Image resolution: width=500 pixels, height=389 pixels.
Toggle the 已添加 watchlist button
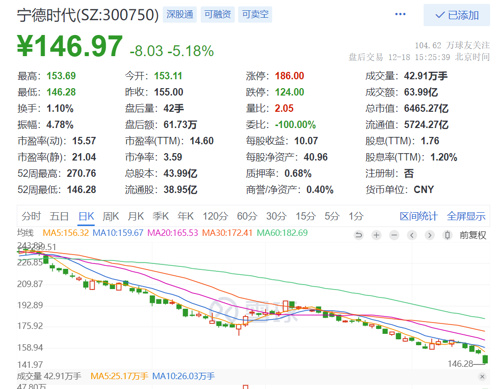click(457, 15)
